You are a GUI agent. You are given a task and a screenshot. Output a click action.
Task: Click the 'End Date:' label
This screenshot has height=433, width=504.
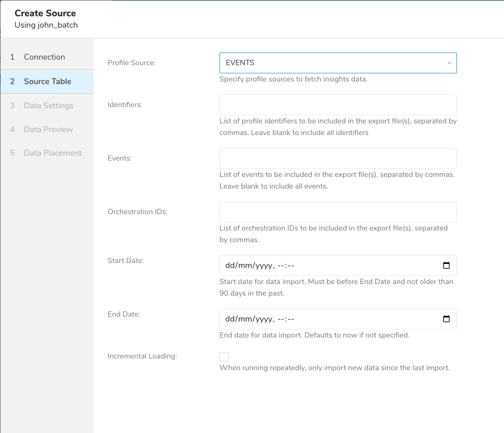click(124, 314)
